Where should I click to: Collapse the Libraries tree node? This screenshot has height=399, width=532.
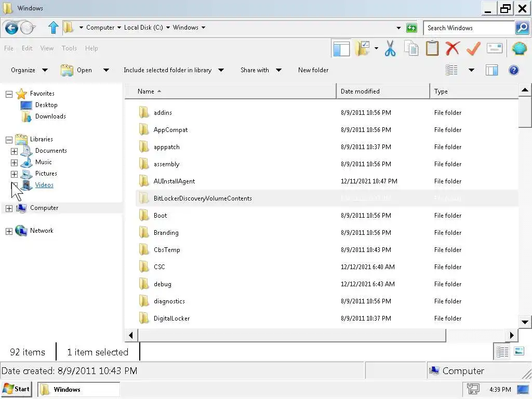pos(9,140)
